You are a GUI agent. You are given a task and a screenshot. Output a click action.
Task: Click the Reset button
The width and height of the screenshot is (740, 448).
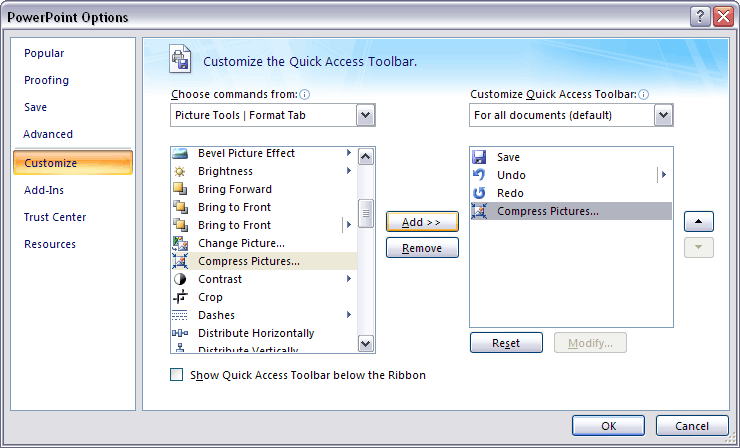506,343
